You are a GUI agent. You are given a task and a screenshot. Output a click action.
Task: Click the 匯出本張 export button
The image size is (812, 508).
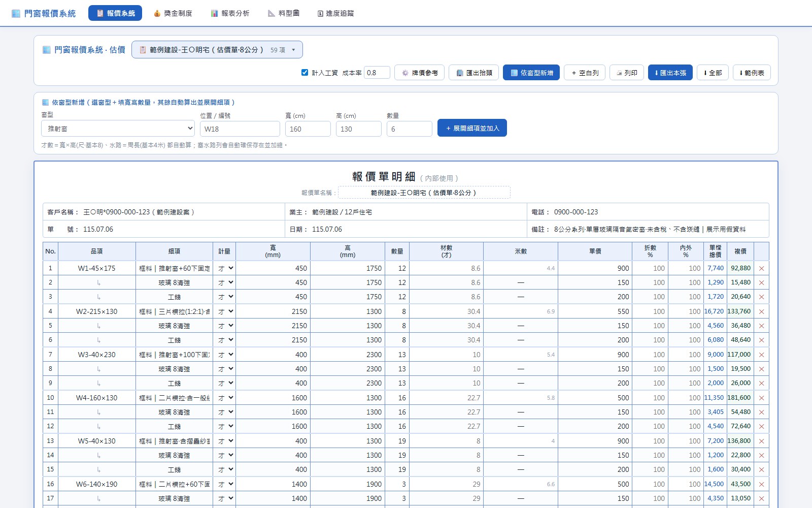coord(670,73)
